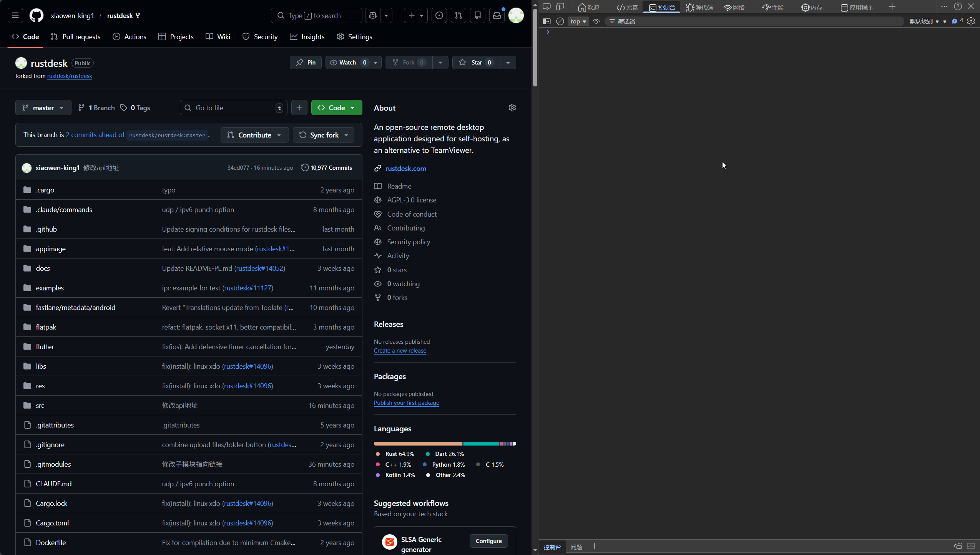Click the Configure button for SLSA generator
Image resolution: width=980 pixels, height=555 pixels.
tap(488, 541)
